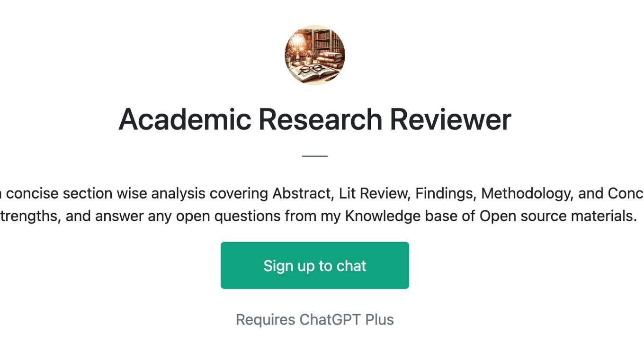Image resolution: width=644 pixels, height=362 pixels.
Task: Click the word Reviewer in the title
Action: point(450,119)
